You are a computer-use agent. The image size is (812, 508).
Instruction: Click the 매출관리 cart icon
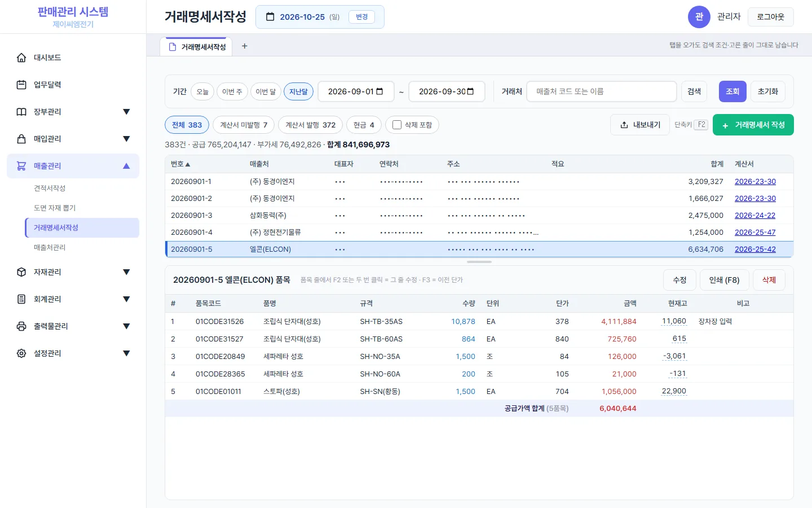[x=21, y=166]
